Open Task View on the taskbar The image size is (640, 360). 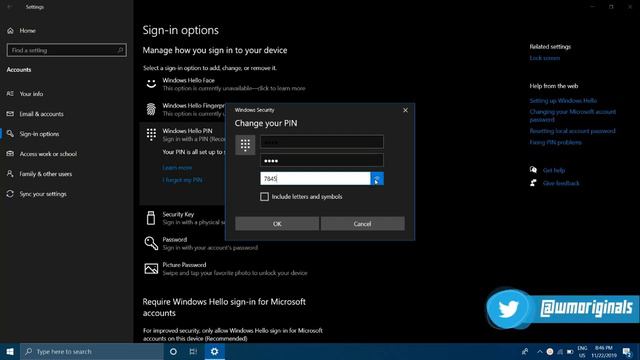[x=193, y=351]
